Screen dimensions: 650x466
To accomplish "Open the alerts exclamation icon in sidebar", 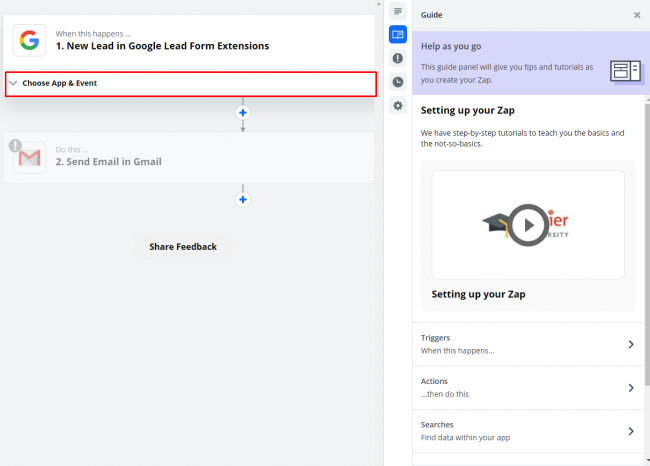I will coord(398,58).
